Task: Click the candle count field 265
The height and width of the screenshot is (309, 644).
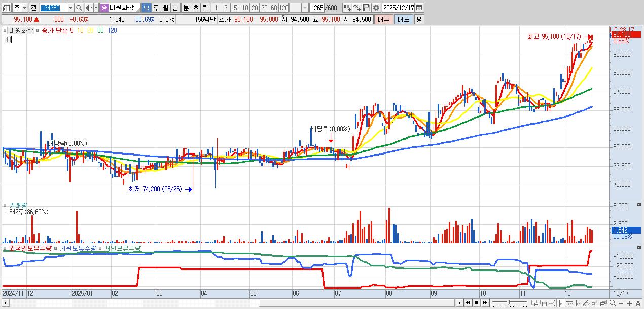Action: 316,8
